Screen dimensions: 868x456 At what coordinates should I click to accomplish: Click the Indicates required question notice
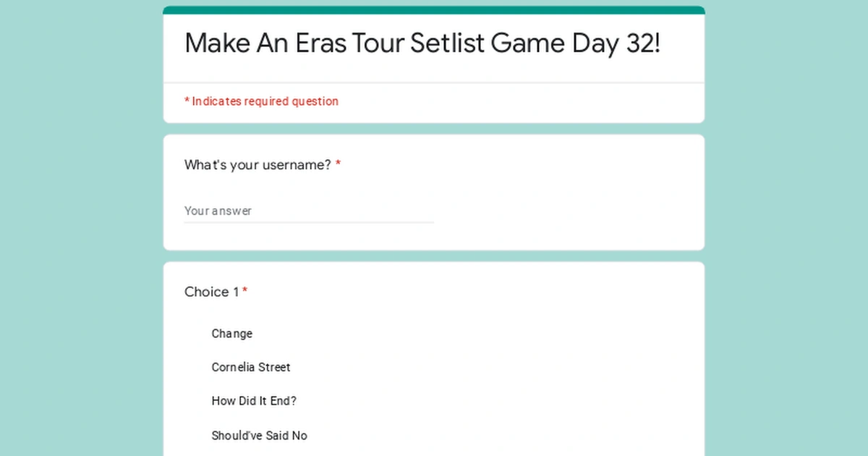(261, 101)
